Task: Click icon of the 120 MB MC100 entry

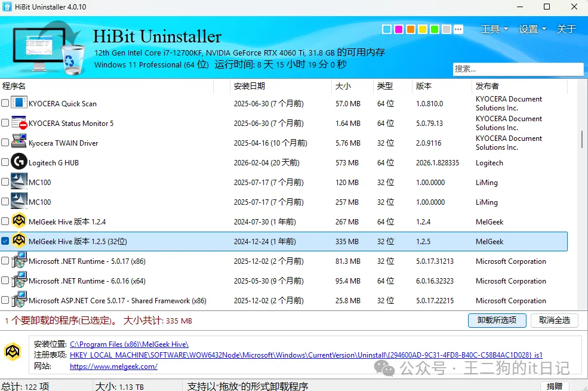Action: 19,181
